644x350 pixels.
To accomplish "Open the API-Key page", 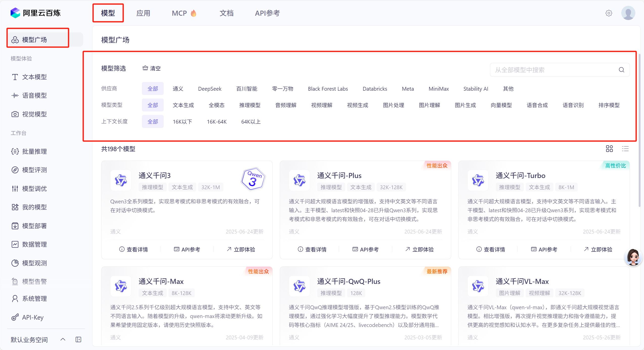I will (x=32, y=317).
